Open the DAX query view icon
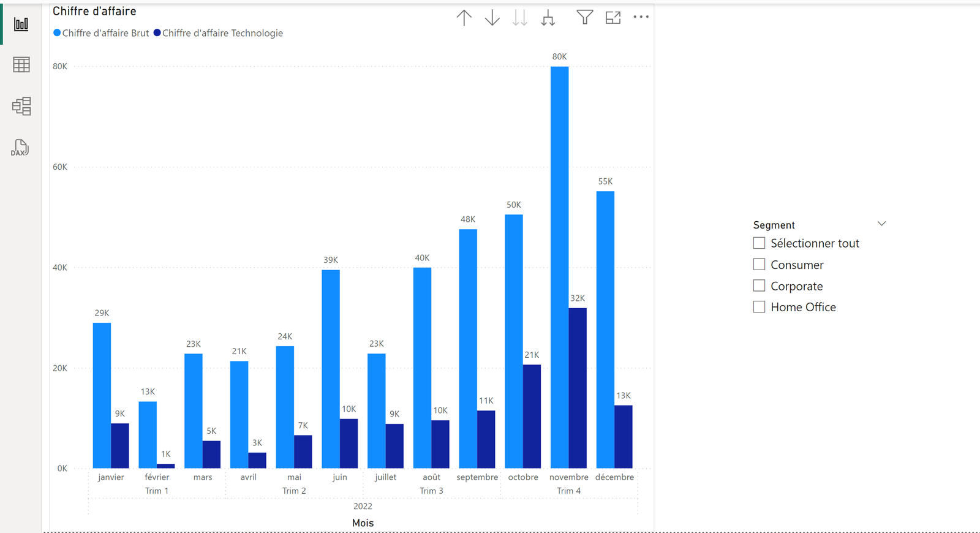The image size is (980, 533). click(20, 148)
